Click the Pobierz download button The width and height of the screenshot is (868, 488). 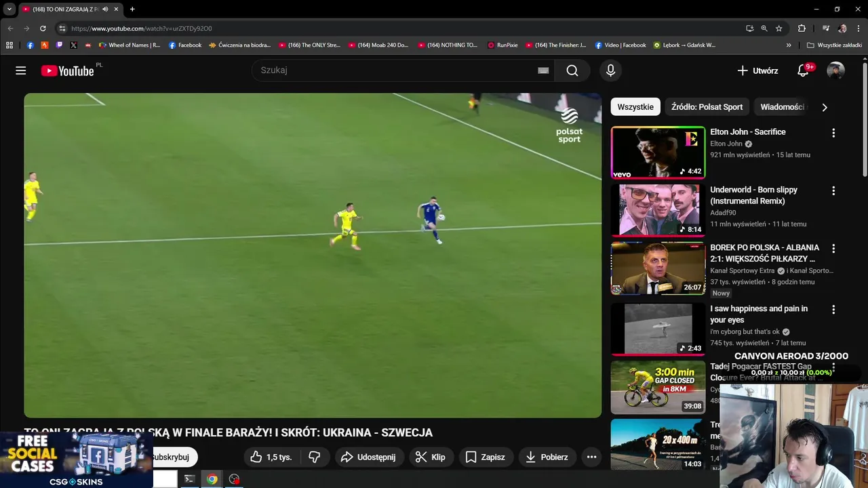coord(547,457)
